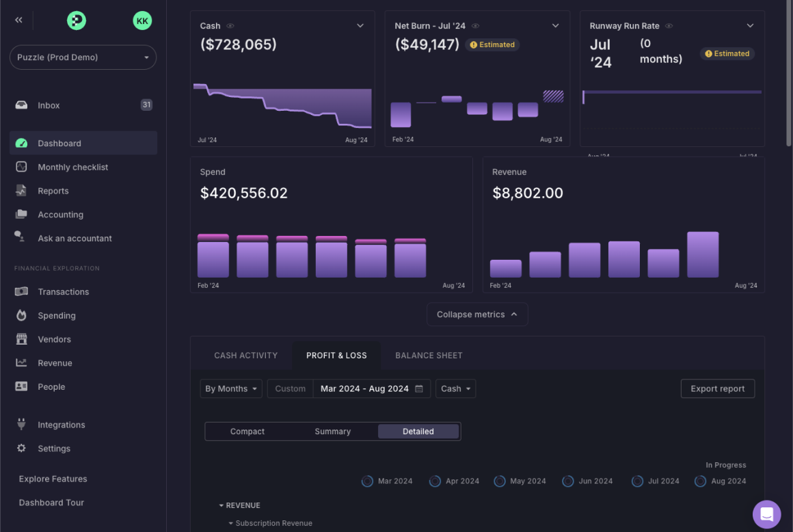Open Spending via its flame icon
Viewport: 793px width, 532px height.
pyautogui.click(x=21, y=315)
